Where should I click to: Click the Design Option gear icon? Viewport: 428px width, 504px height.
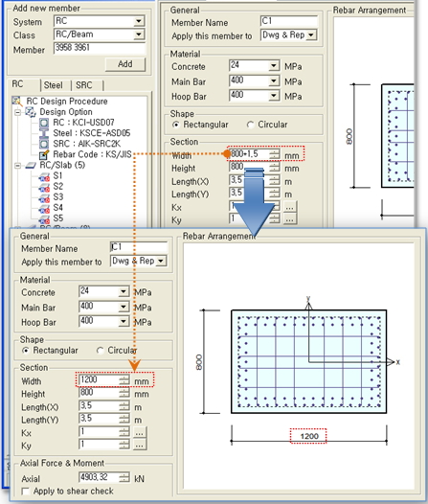[31, 112]
